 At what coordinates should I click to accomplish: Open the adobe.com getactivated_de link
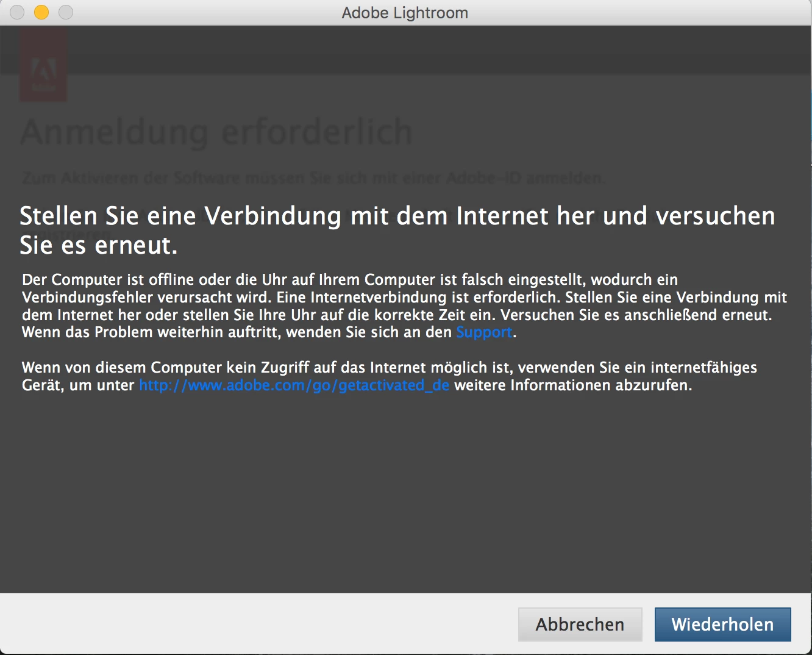pos(294,385)
